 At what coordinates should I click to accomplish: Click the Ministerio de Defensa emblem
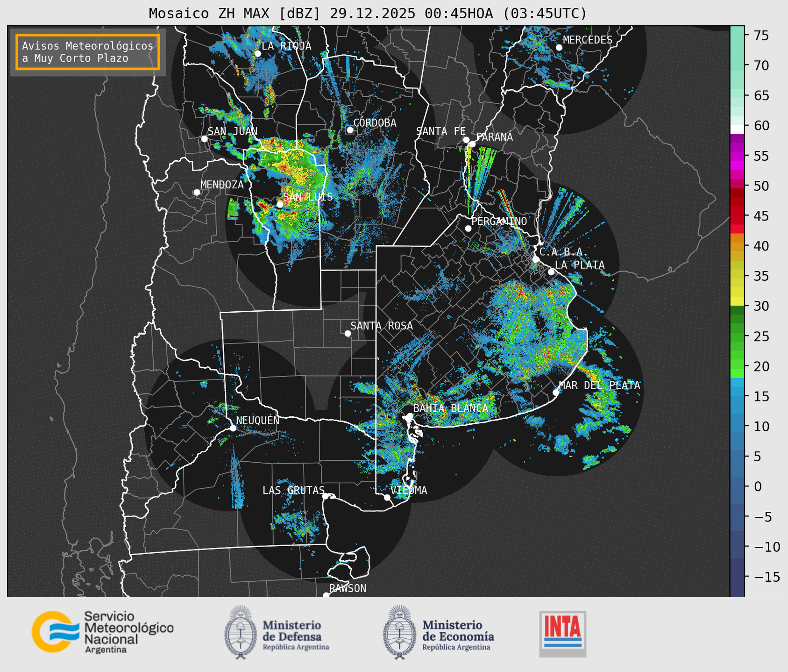coord(241,632)
